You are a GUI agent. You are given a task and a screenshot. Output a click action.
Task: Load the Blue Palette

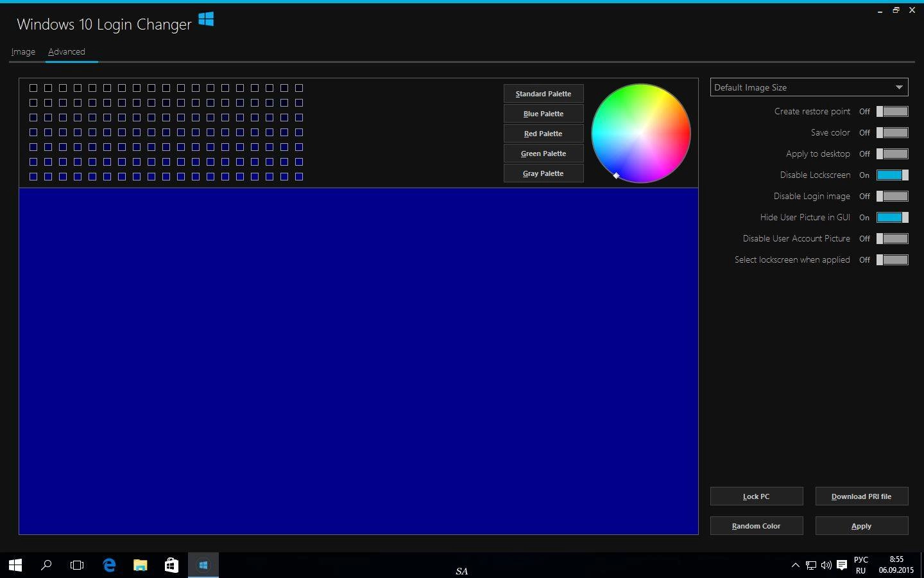click(x=543, y=114)
